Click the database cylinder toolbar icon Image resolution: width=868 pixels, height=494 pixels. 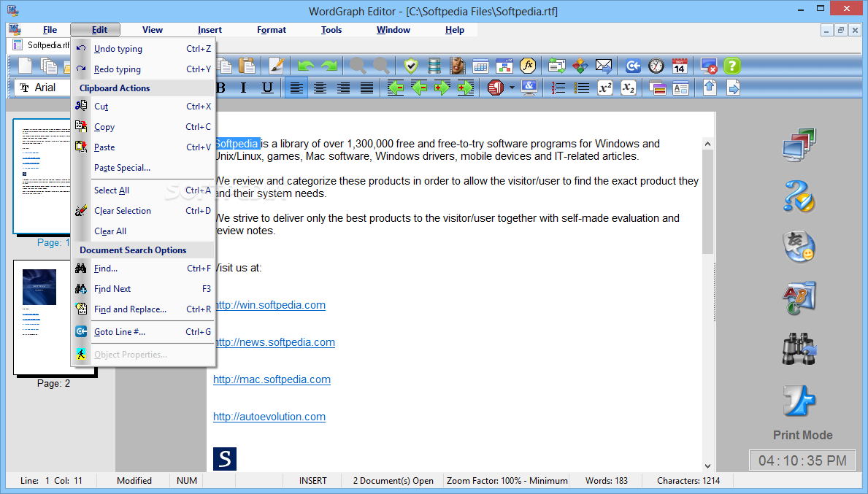pyautogui.click(x=434, y=66)
